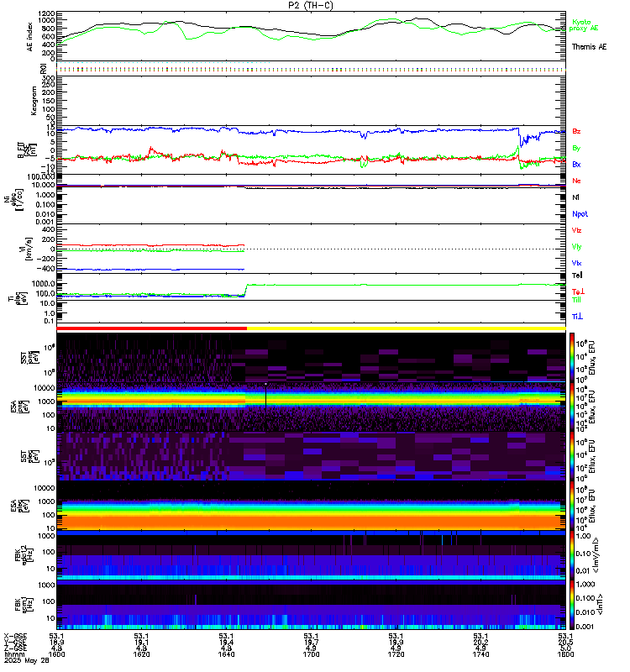The width and height of the screenshot is (630, 672).
Task: Click the Y-GSE value '19.7'
Action: pos(311,642)
